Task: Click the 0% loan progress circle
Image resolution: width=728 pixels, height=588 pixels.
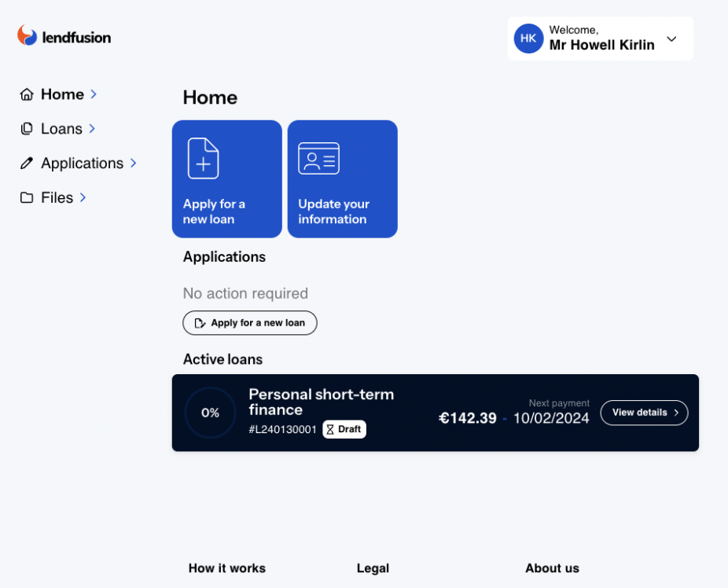Action: click(210, 413)
